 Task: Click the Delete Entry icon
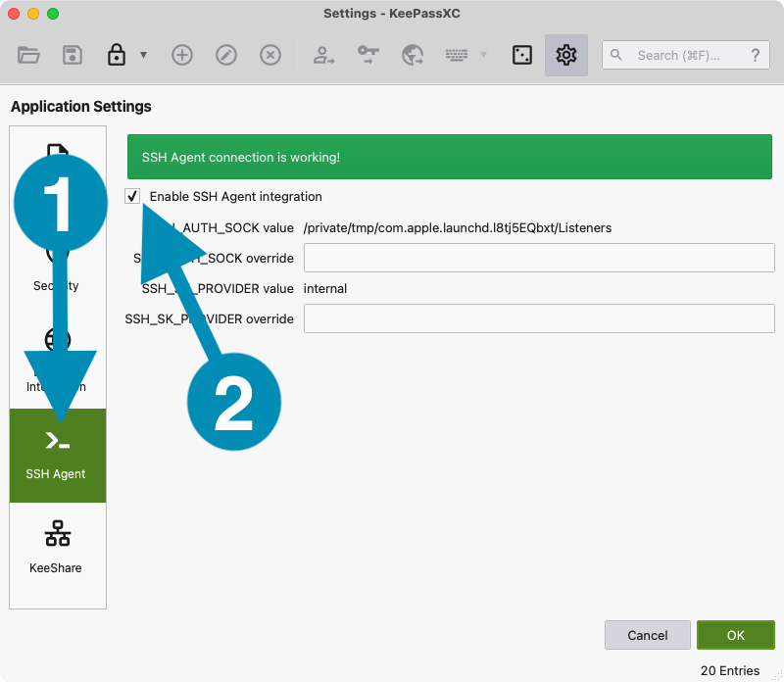pyautogui.click(x=270, y=55)
